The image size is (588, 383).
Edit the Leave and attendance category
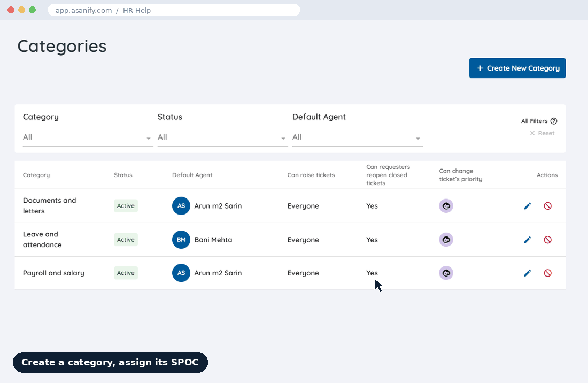(x=527, y=240)
